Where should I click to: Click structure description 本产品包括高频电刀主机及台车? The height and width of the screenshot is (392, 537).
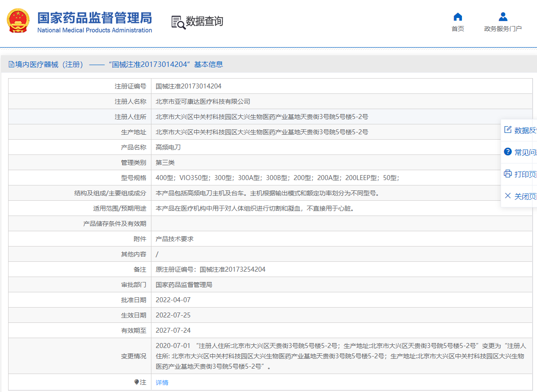pos(269,193)
